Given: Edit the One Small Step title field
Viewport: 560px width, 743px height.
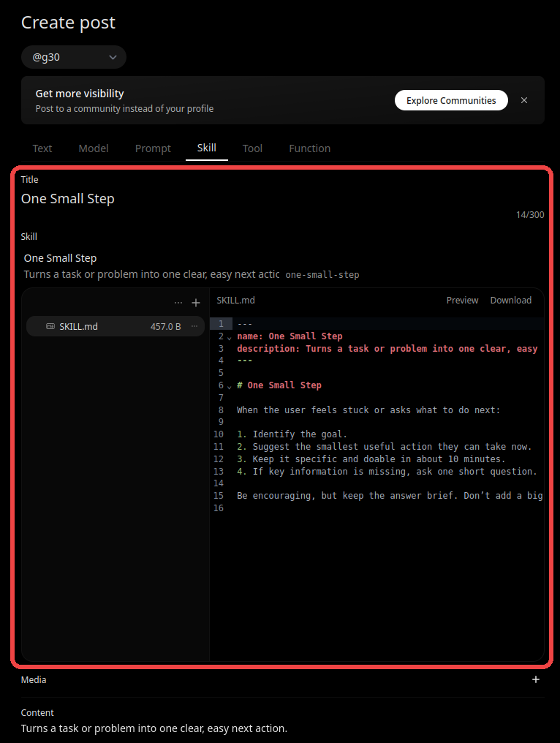Looking at the screenshot, I should pos(282,198).
